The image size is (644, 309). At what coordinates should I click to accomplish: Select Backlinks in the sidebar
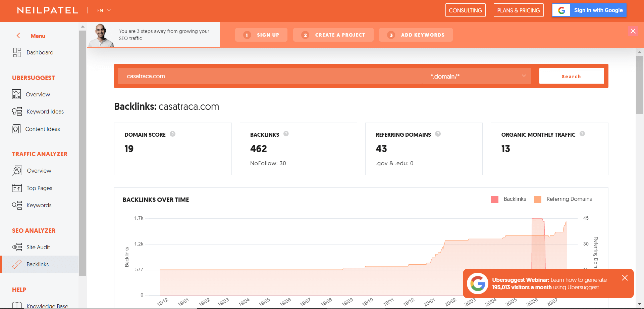40,264
